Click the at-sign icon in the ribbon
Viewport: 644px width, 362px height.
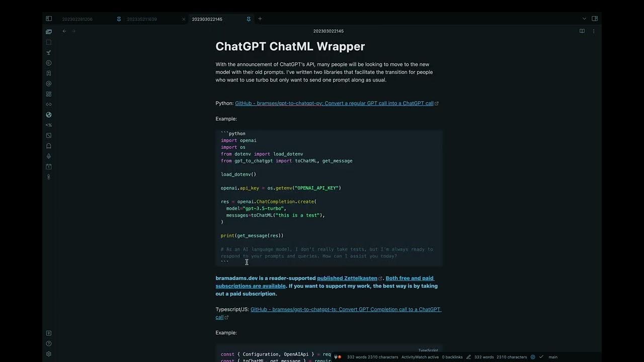[x=49, y=83]
